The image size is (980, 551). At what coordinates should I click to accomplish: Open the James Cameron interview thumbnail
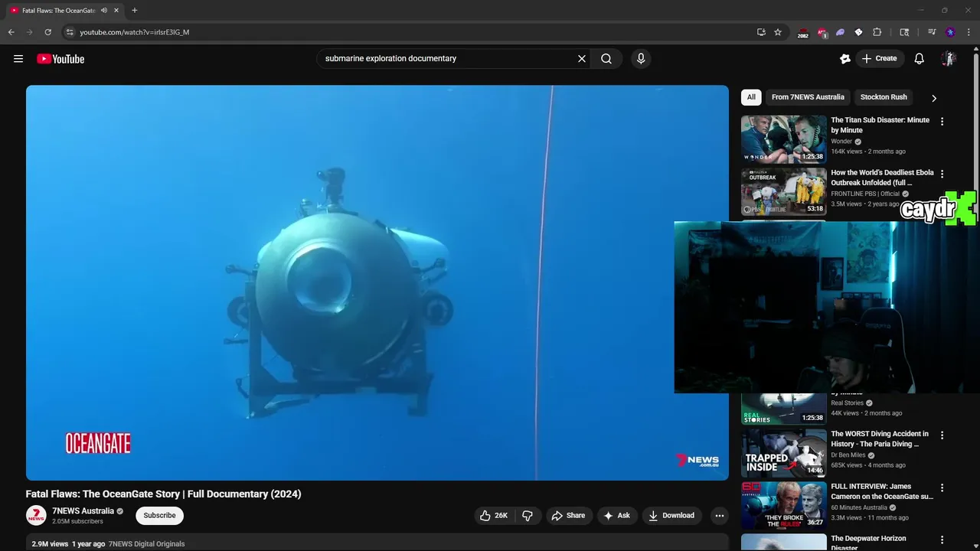point(784,505)
